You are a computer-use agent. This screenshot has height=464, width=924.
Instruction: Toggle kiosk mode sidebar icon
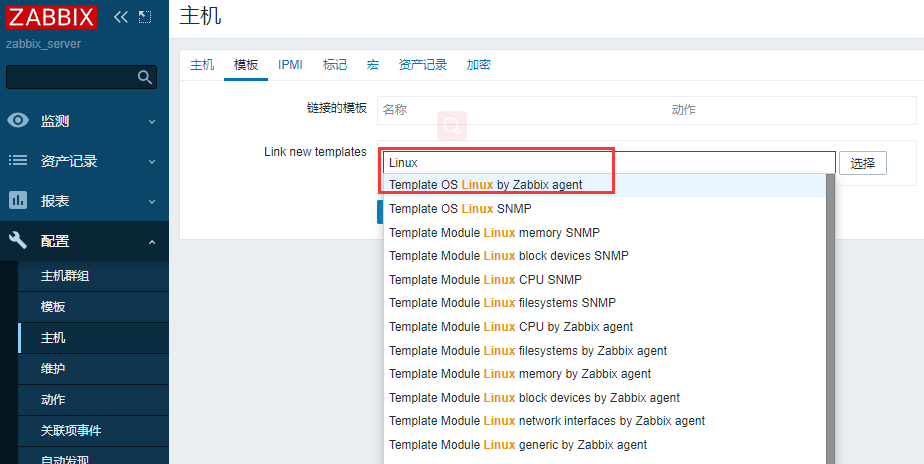tap(144, 17)
